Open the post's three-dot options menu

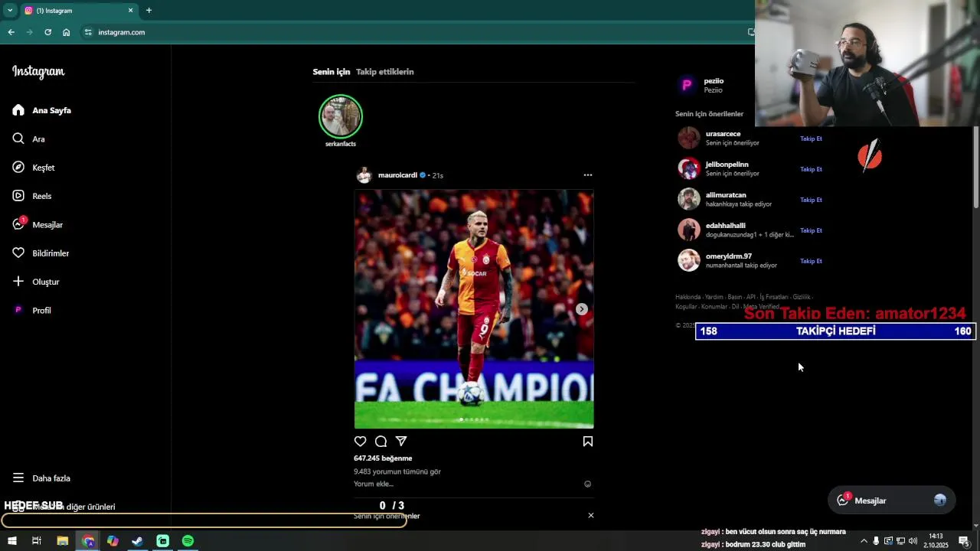coord(588,175)
